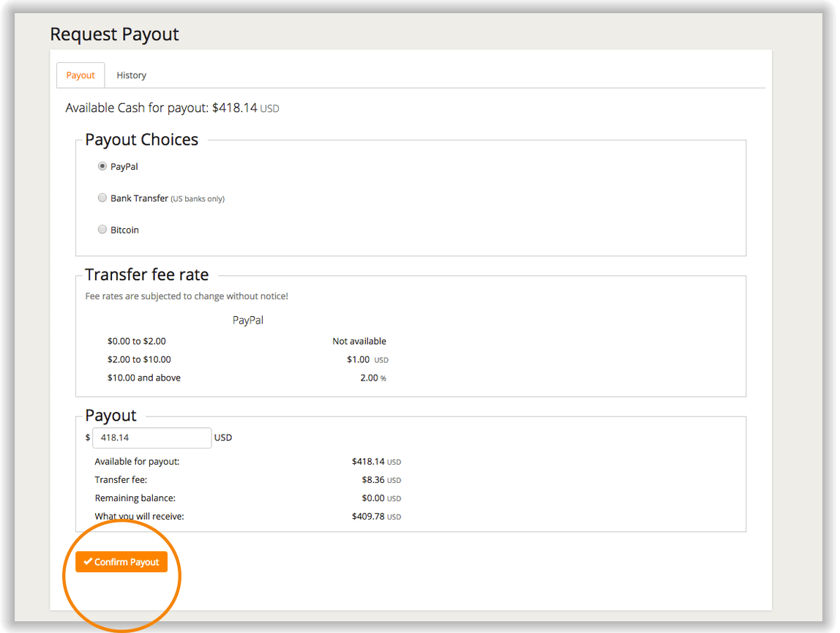Switch to the History tab

tap(131, 75)
